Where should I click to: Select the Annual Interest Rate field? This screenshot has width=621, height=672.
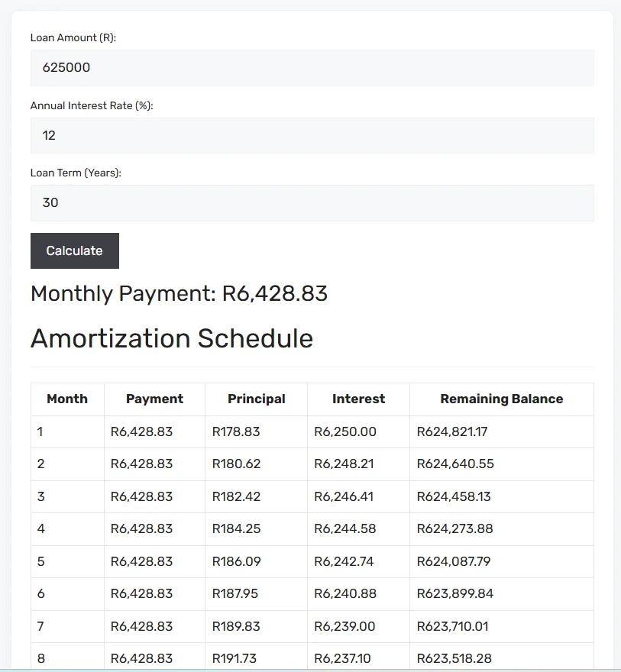coord(312,135)
